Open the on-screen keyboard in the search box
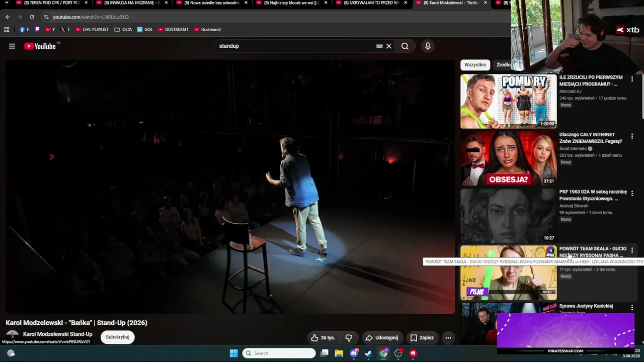Viewport: 644px width, 362px height. coord(379,46)
